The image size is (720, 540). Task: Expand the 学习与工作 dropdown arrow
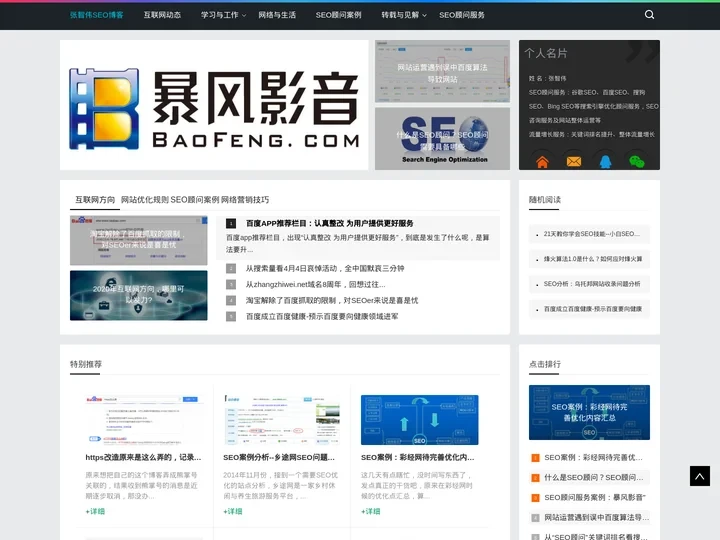[x=244, y=16]
